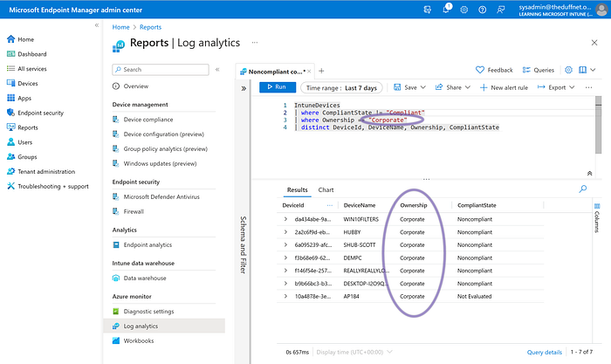Click ellipsis next to Log analytics title
Viewport: 611px width, 364px height.
tap(255, 43)
